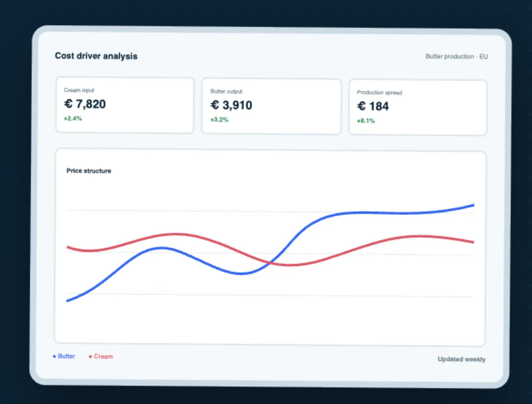The height and width of the screenshot is (404, 532).
Task: Click the 'Butter output' card label
Action: [227, 91]
